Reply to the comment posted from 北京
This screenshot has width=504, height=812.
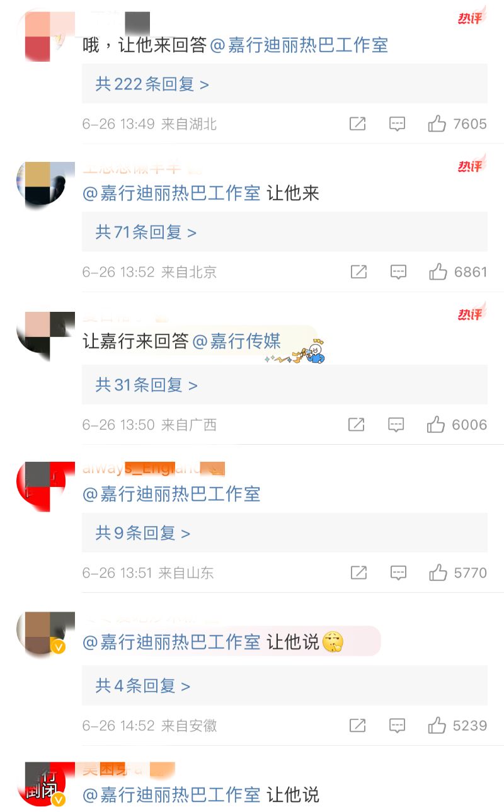398,272
